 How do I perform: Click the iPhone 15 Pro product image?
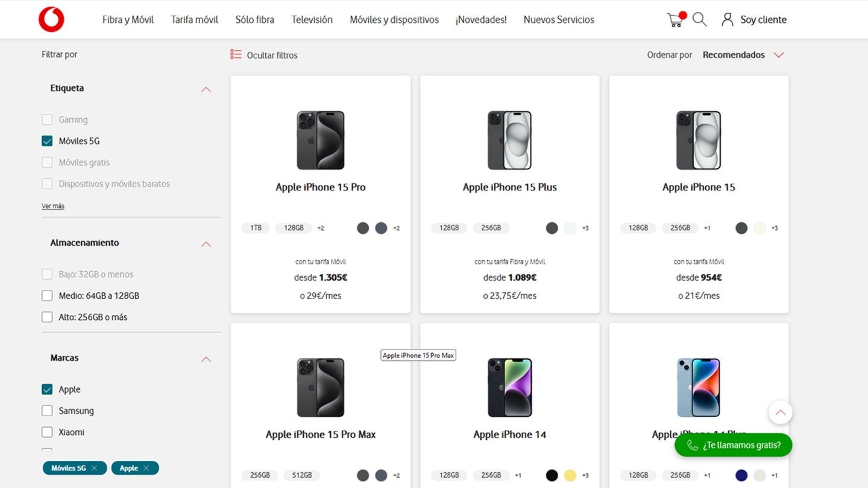tap(321, 140)
